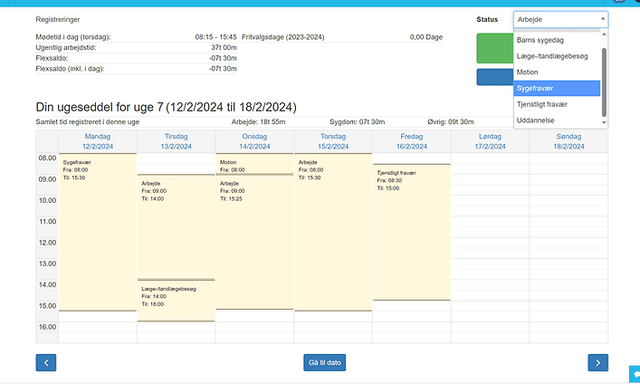The height and width of the screenshot is (384, 640).
Task: Click the Din ugeseddel for uge 7 heading
Action: tap(166, 107)
